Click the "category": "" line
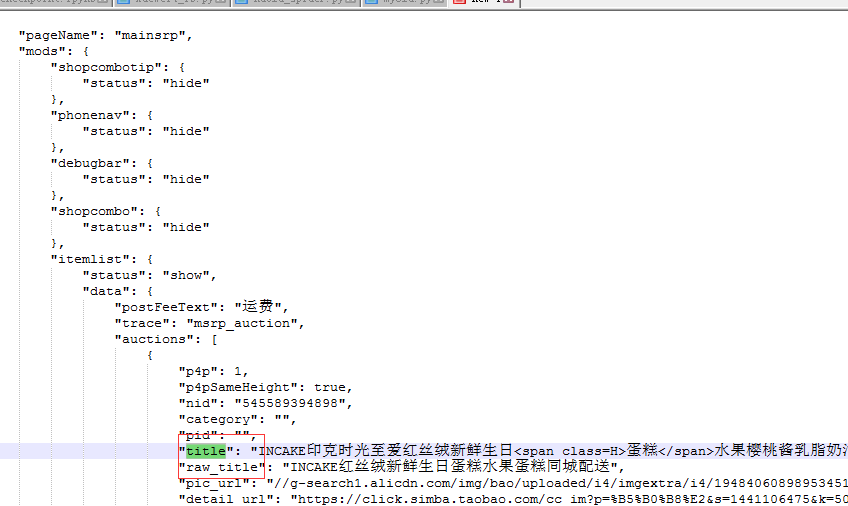The height and width of the screenshot is (506, 848). coord(237,420)
